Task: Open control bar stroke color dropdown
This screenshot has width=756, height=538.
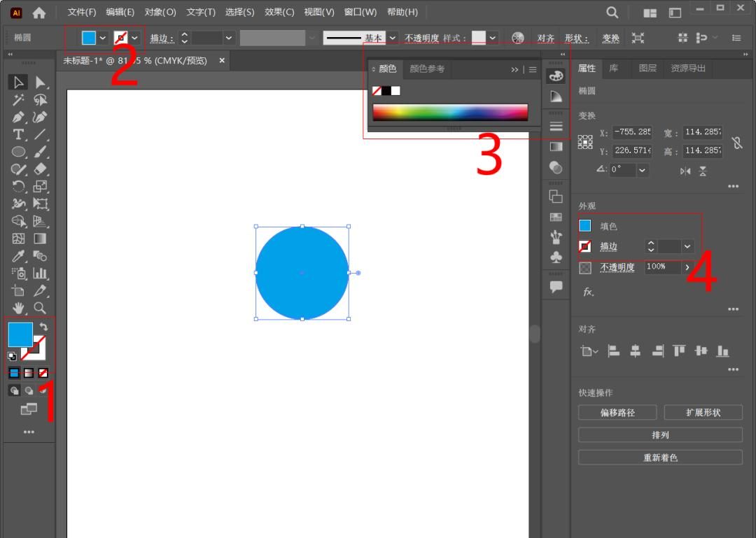Action: (134, 38)
